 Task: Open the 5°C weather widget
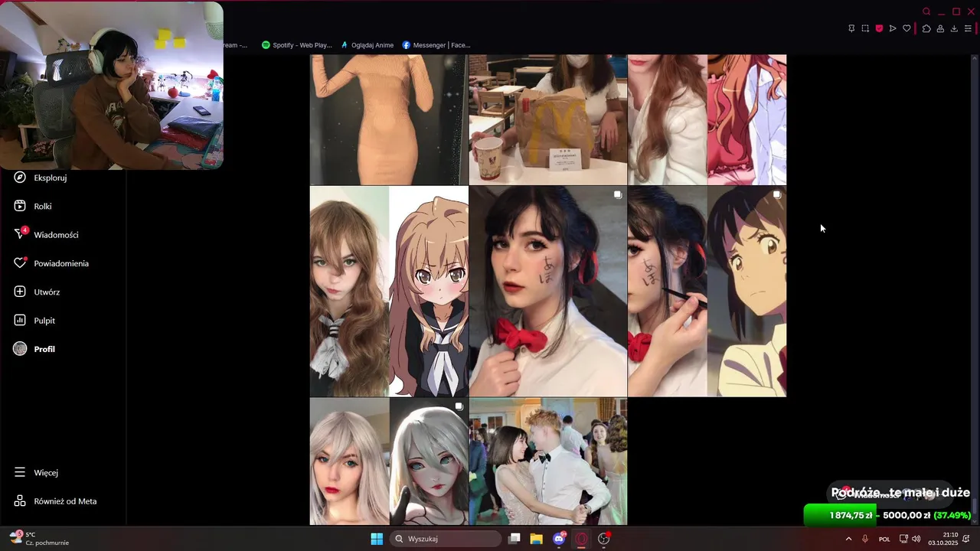40,539
